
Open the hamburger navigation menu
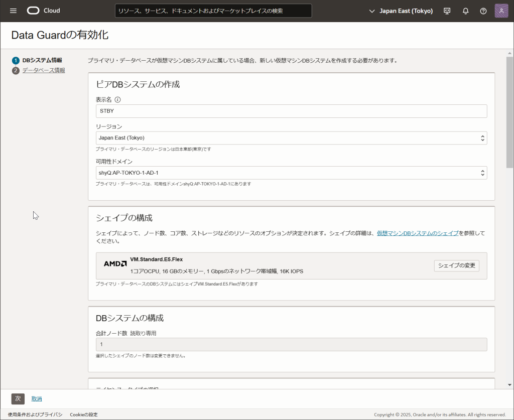pos(13,11)
